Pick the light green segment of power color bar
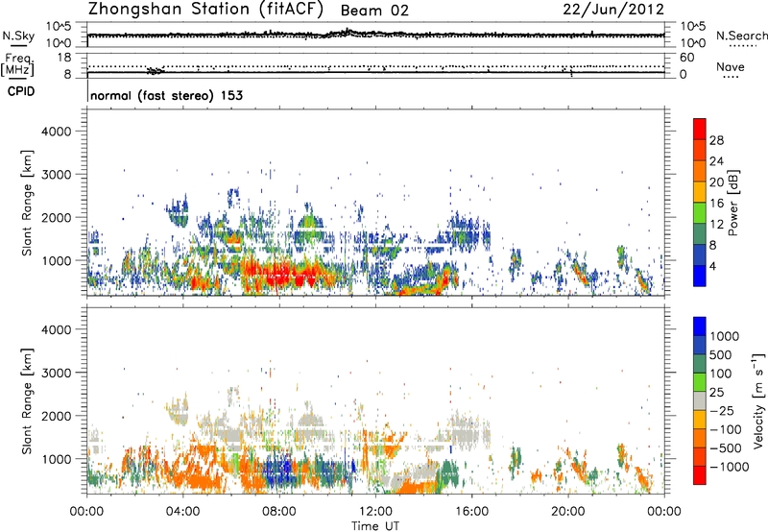The width and height of the screenshot is (768, 532). (x=700, y=213)
